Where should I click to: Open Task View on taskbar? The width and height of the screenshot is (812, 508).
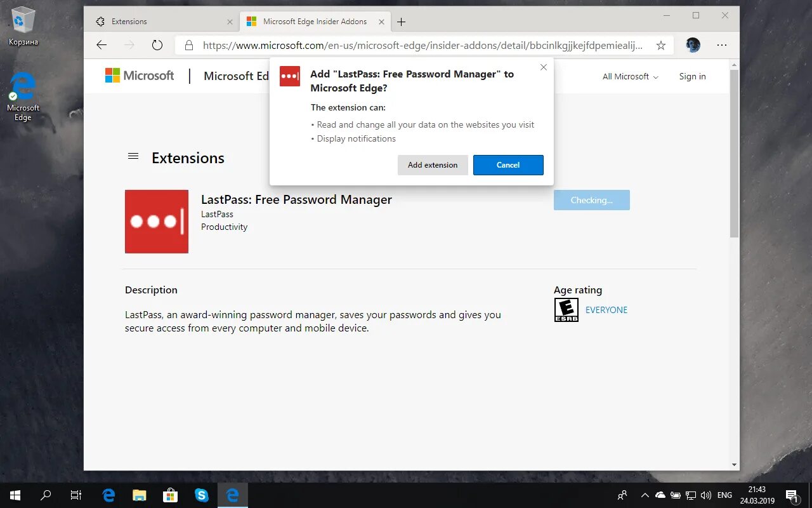(x=76, y=495)
